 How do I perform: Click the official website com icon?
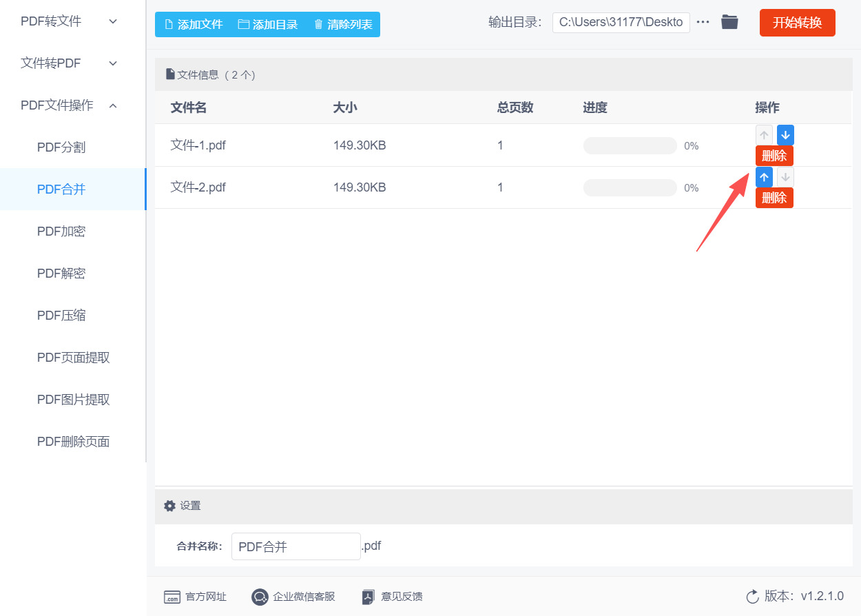click(x=172, y=597)
